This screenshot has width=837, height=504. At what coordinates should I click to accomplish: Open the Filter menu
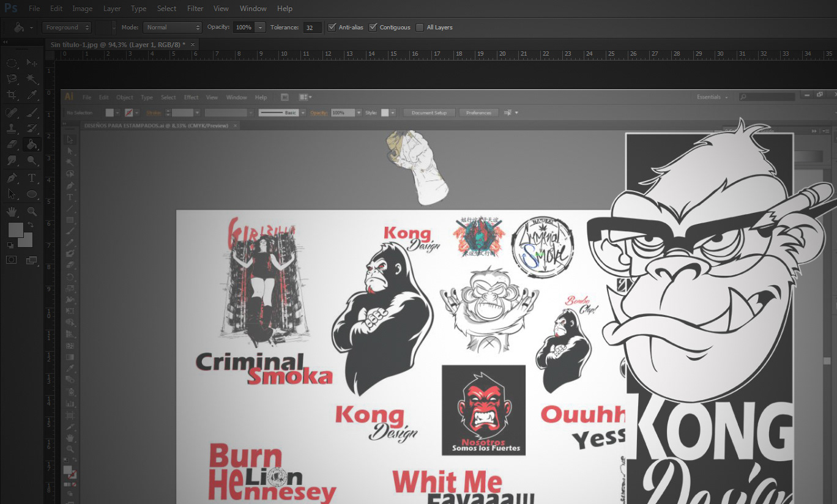pyautogui.click(x=195, y=9)
